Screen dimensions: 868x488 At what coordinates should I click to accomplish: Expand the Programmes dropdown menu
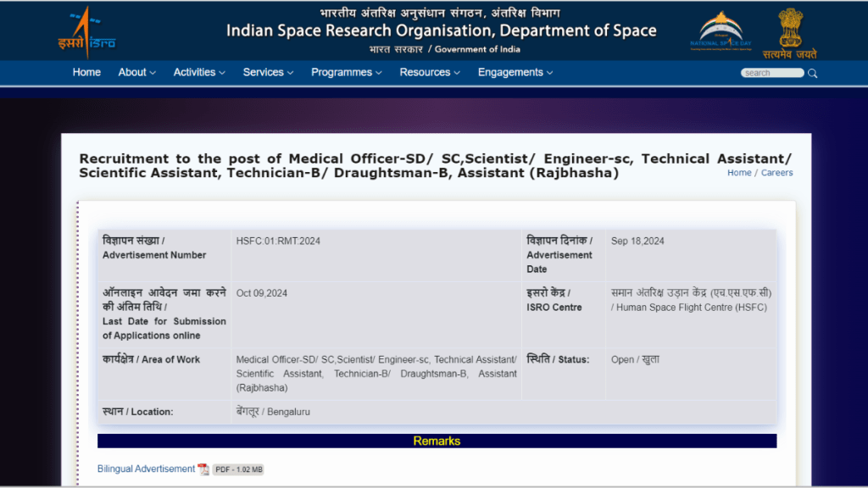click(347, 73)
